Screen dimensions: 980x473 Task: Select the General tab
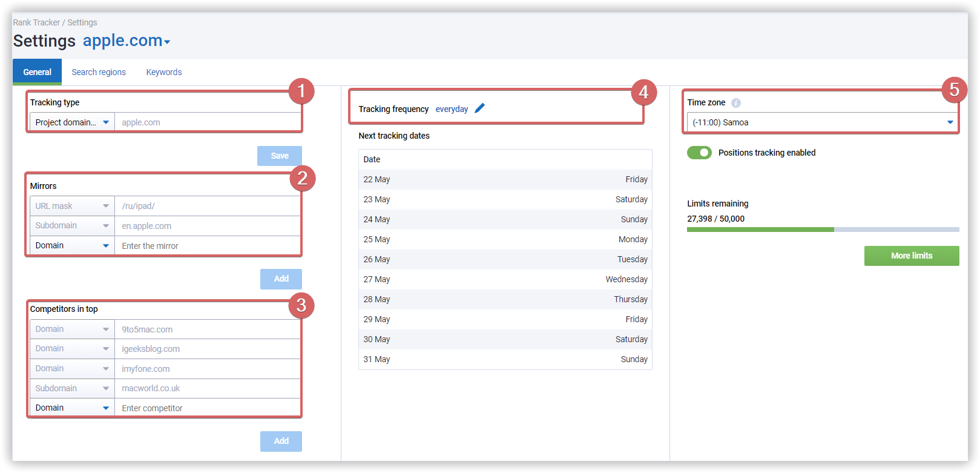pos(37,72)
